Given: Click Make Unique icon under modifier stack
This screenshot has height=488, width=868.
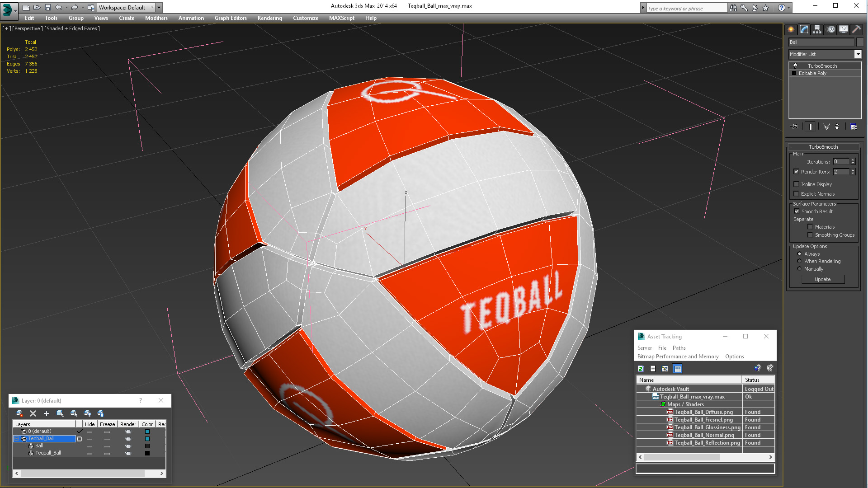Looking at the screenshot, I should tap(826, 127).
